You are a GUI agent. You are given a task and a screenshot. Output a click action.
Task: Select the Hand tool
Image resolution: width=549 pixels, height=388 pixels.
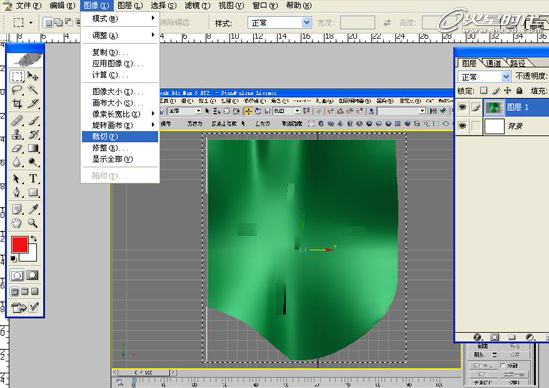pyautogui.click(x=16, y=223)
